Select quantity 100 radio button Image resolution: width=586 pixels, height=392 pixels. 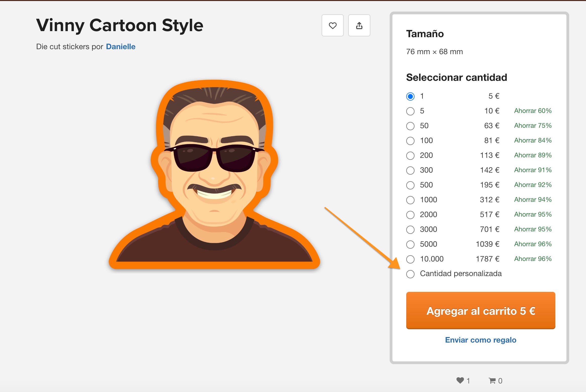tap(410, 141)
